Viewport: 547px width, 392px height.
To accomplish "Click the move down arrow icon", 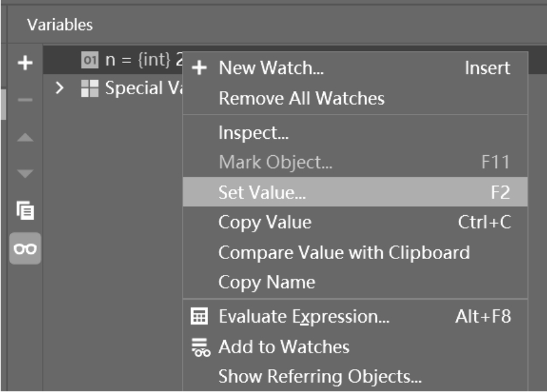I will coord(25,173).
